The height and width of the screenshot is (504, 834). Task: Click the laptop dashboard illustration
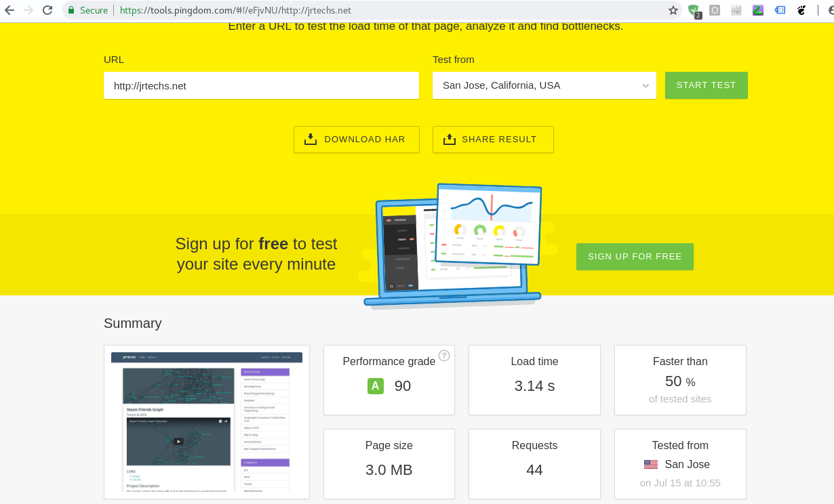click(x=453, y=245)
